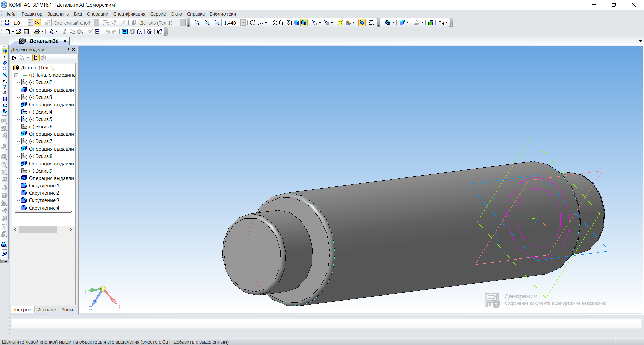Open the current step 1.0 dropdown
644x345 pixels.
(30, 23)
